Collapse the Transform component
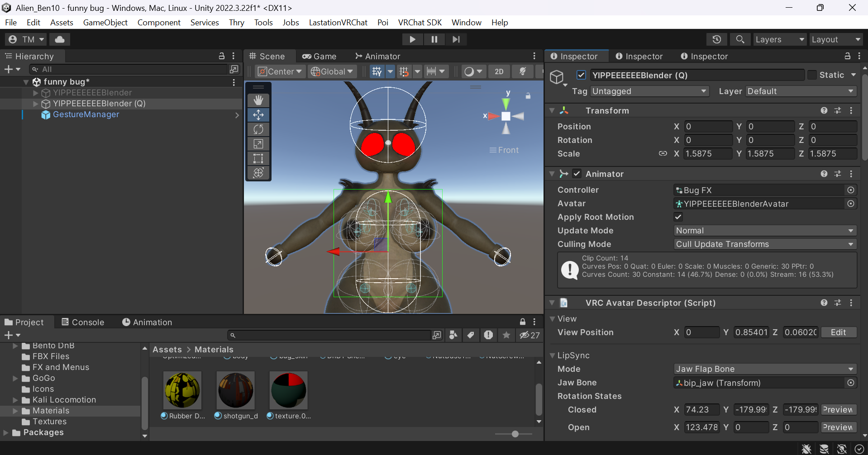Viewport: 868px width, 455px height. (552, 110)
